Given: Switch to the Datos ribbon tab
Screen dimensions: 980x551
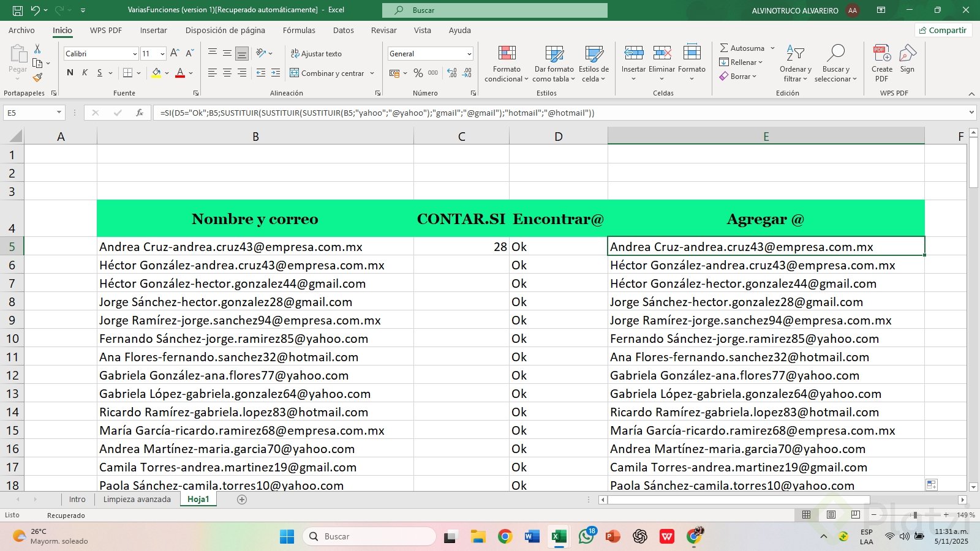Looking at the screenshot, I should point(343,30).
